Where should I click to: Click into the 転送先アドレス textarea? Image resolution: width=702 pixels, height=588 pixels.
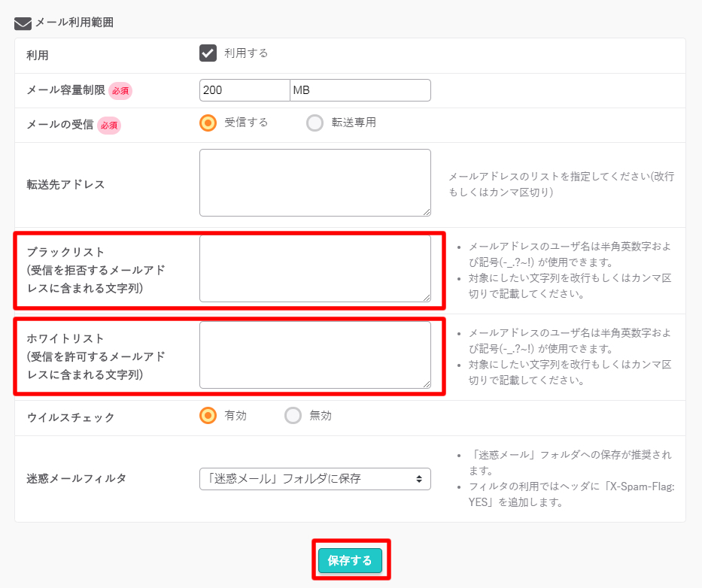coord(315,183)
